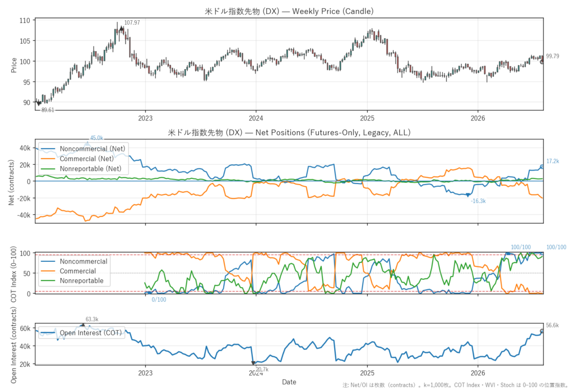The width and height of the screenshot is (574, 392).
Task: Click the 63.3k open interest peak marker
Action: pyautogui.click(x=83, y=325)
